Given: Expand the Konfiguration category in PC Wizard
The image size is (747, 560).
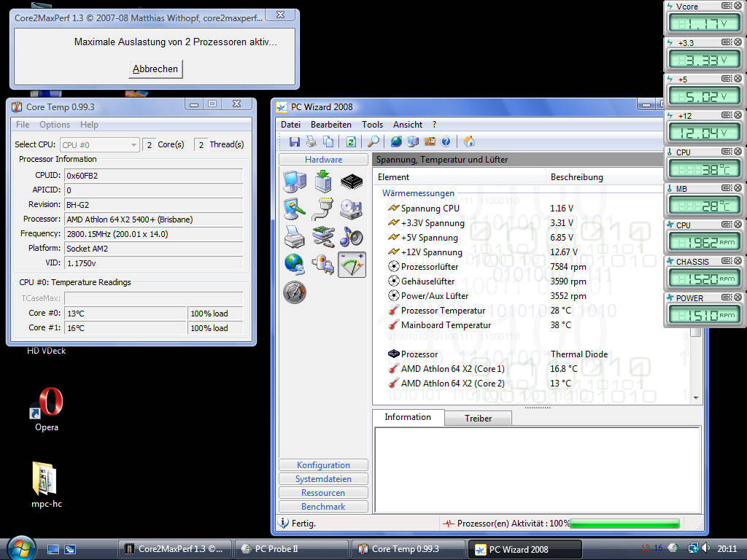Looking at the screenshot, I should pos(323,464).
